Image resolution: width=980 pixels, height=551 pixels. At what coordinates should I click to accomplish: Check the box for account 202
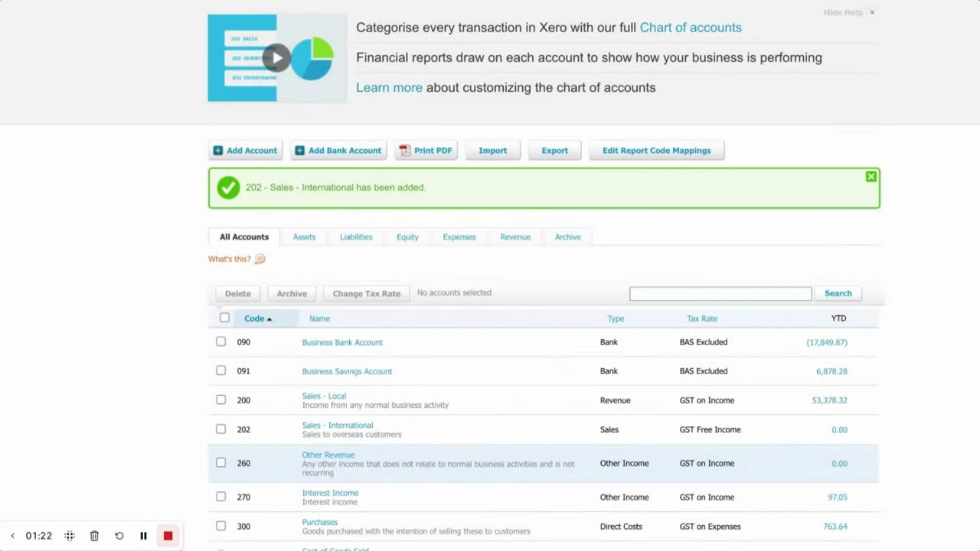click(x=221, y=429)
